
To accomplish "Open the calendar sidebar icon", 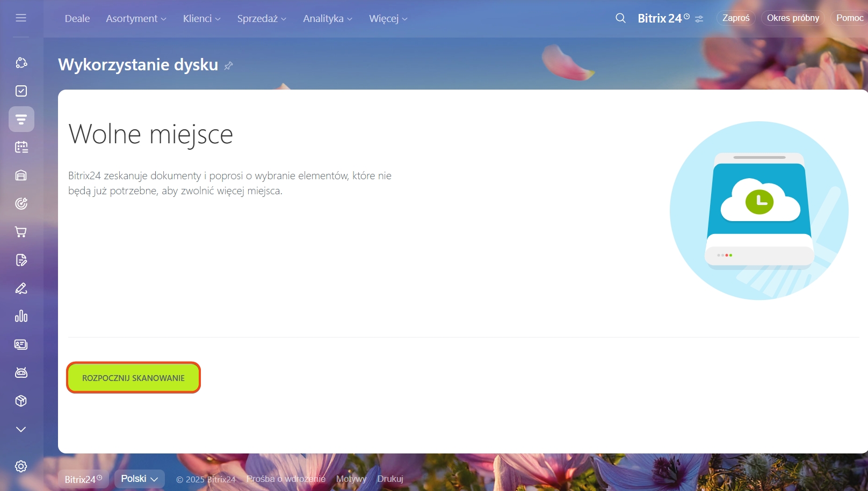I will point(21,147).
